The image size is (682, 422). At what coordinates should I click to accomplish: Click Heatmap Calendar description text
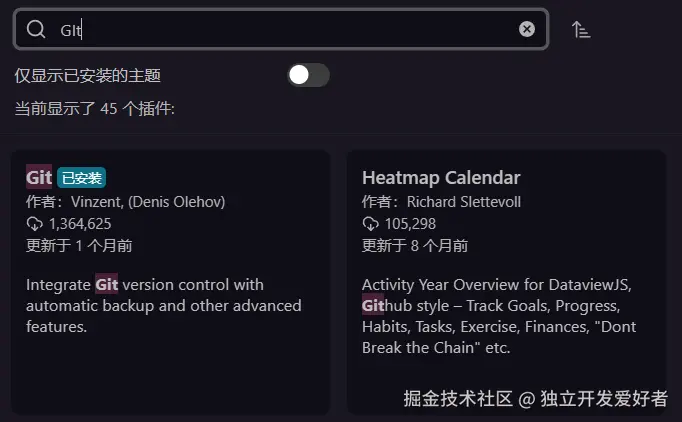[497, 316]
